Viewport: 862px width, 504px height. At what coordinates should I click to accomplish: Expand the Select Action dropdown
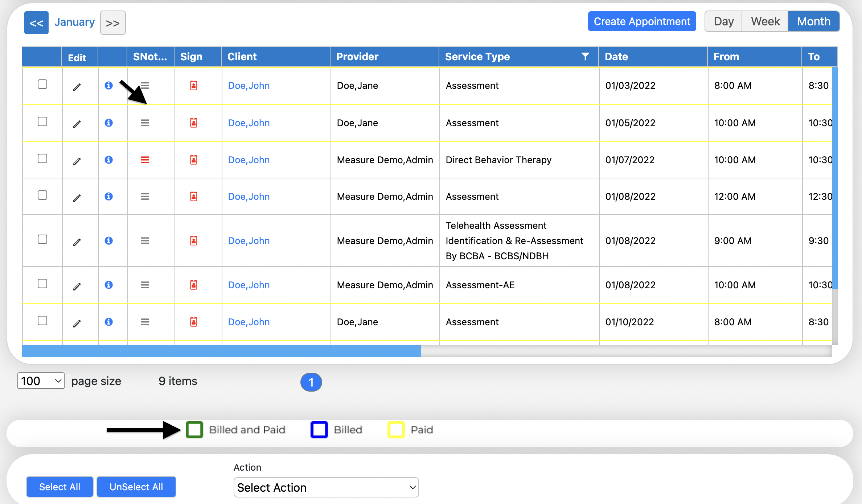pyautogui.click(x=326, y=487)
